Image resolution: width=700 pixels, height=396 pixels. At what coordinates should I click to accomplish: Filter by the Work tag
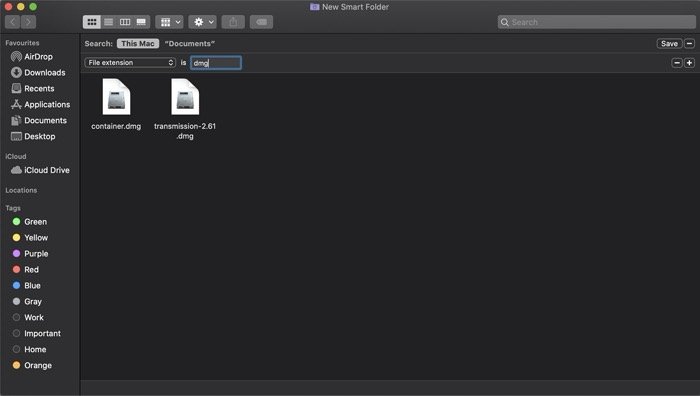pyautogui.click(x=28, y=317)
